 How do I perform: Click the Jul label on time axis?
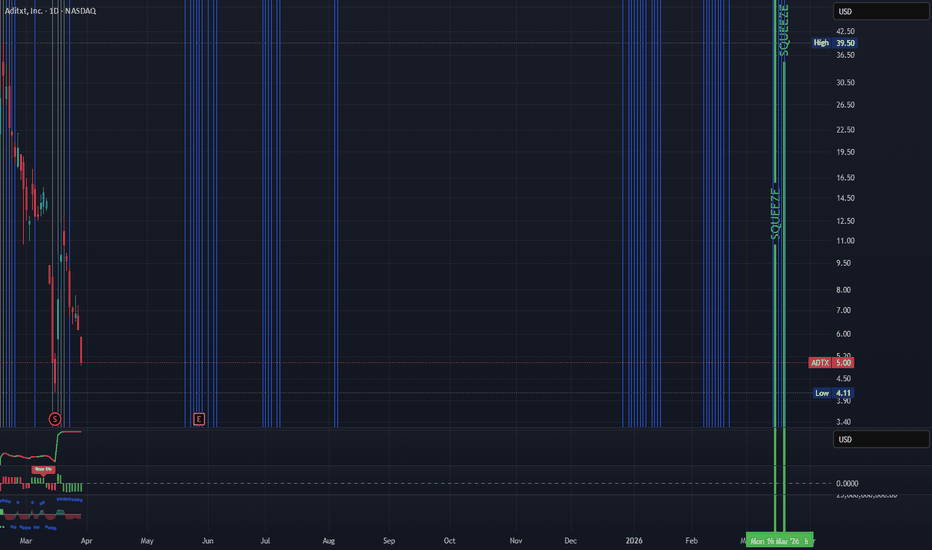(265, 541)
